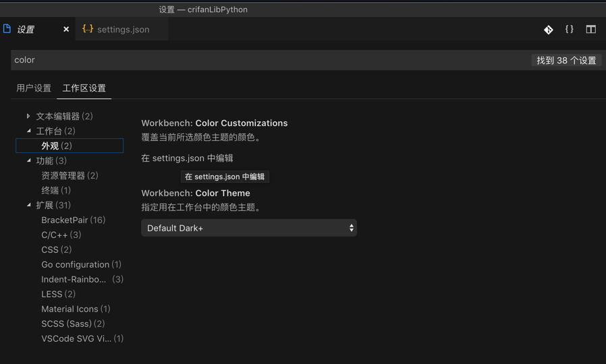606x364 pixels.
Task: Collapse the 扩展 tree arrow
Action: [x=28, y=205]
